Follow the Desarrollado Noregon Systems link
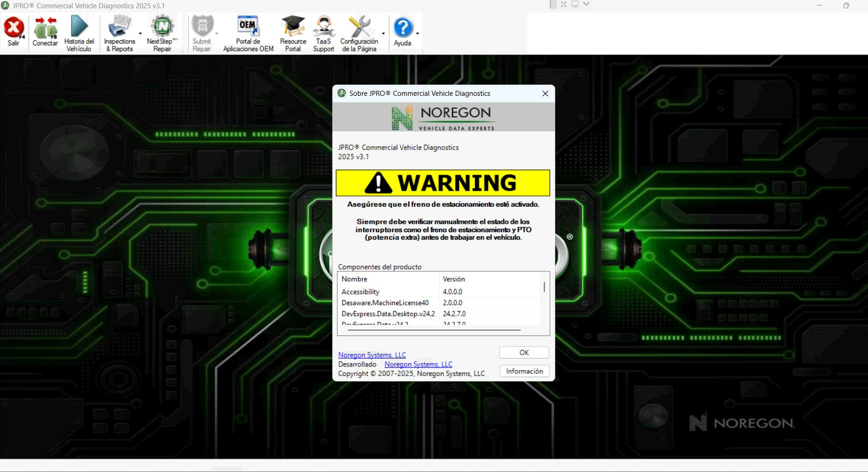Image resolution: width=868 pixels, height=472 pixels. tap(418, 365)
